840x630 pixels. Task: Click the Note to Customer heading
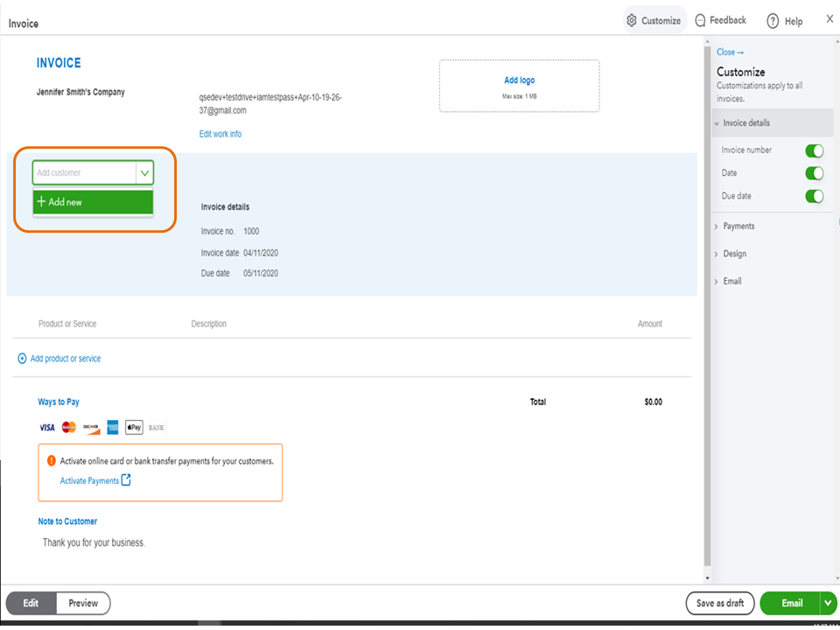67,521
